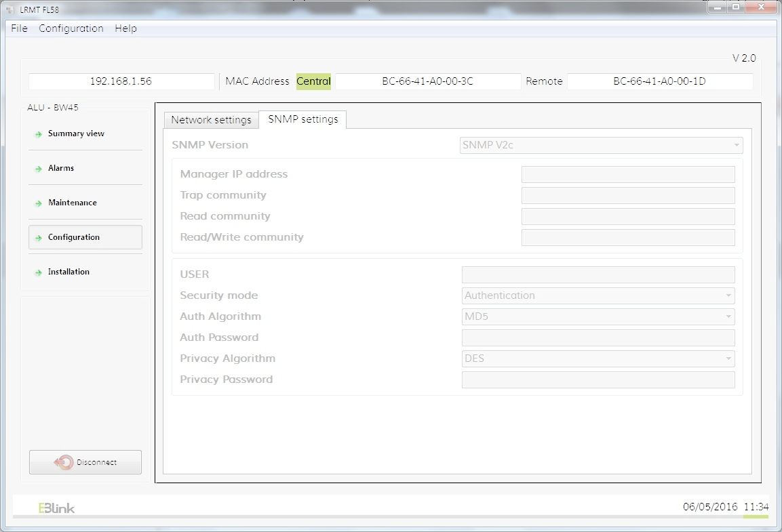Open the File menu
Image resolution: width=782 pixels, height=532 pixels.
point(19,28)
